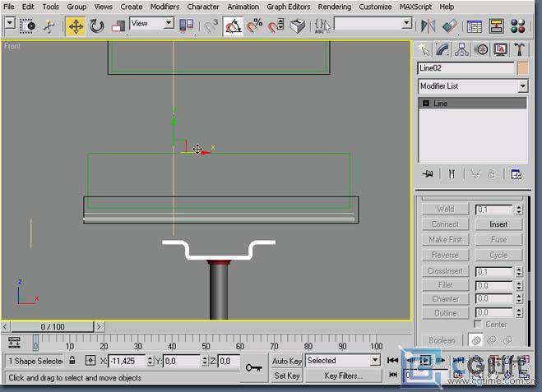Viewport: 542px width, 392px height.
Task: Enable the Center checkbox under Outline
Action: [x=478, y=325]
